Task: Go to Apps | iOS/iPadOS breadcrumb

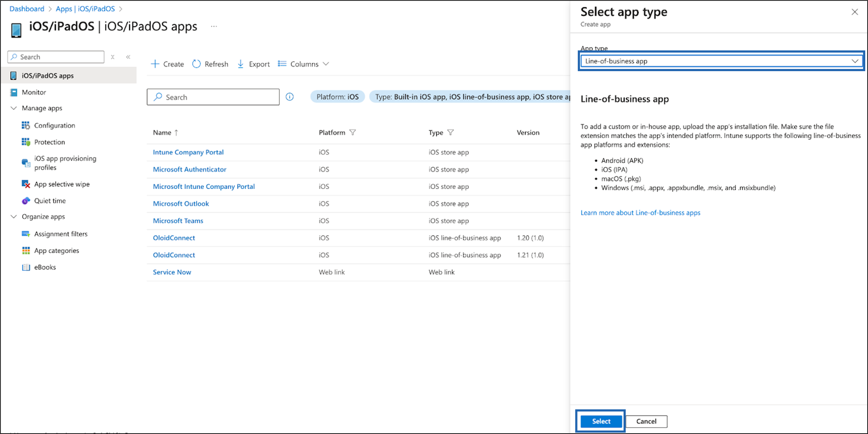Action: pyautogui.click(x=85, y=9)
